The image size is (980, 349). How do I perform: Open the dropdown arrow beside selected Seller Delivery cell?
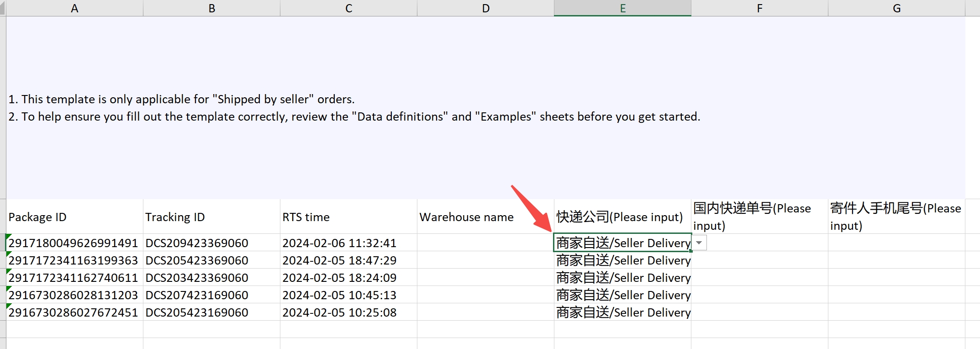coord(699,243)
